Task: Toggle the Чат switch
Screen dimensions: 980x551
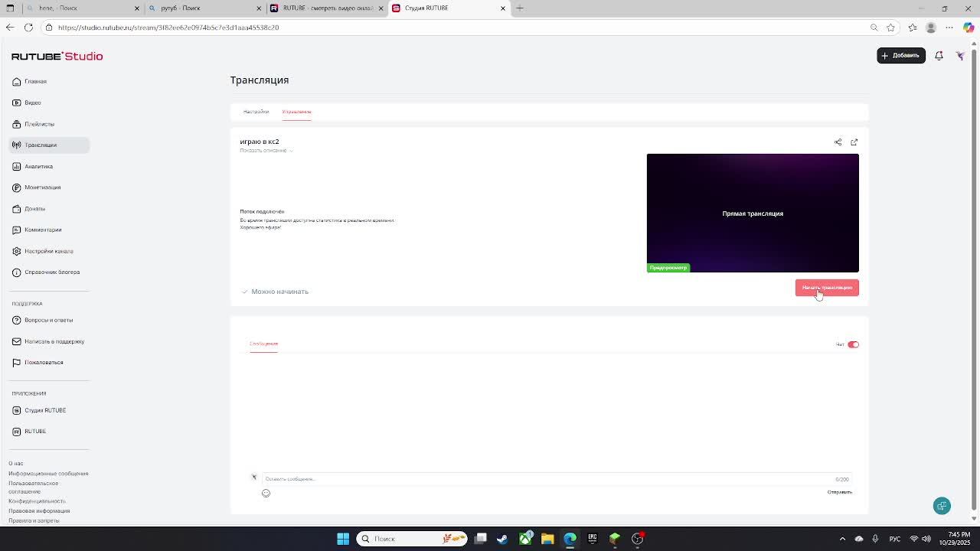Action: [x=853, y=344]
